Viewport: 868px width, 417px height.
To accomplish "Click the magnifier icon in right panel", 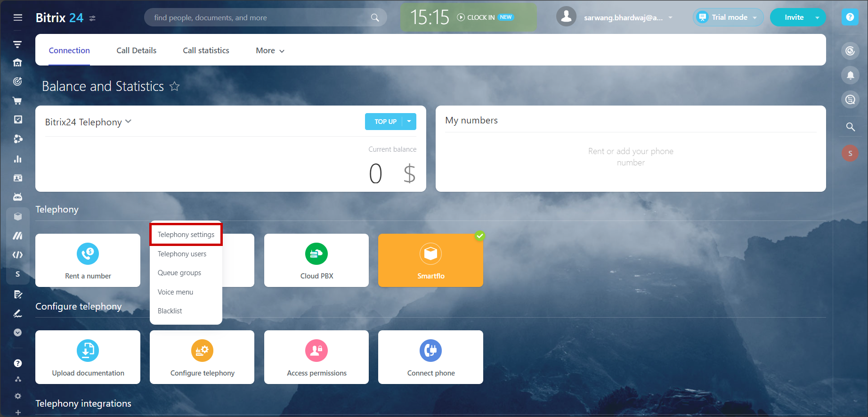I will (850, 127).
